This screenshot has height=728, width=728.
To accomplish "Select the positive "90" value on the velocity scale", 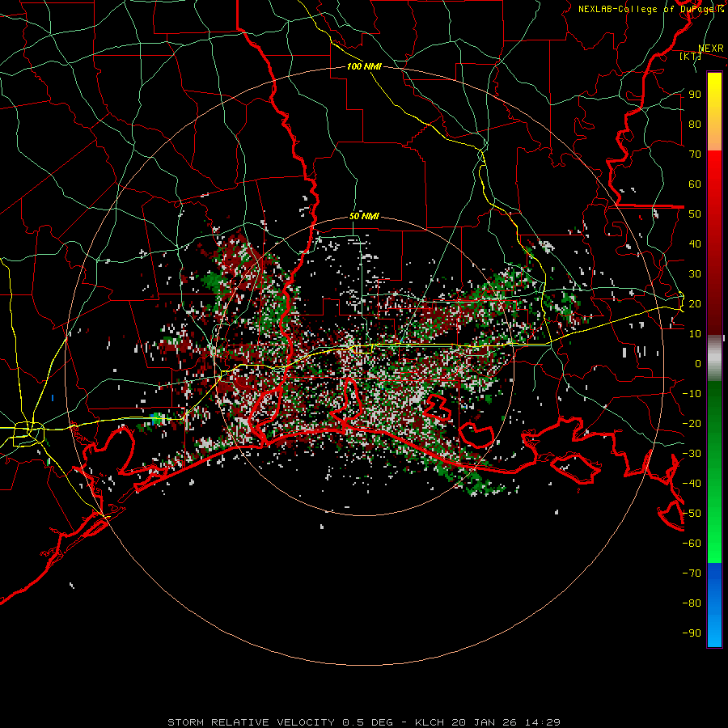I will click(695, 95).
